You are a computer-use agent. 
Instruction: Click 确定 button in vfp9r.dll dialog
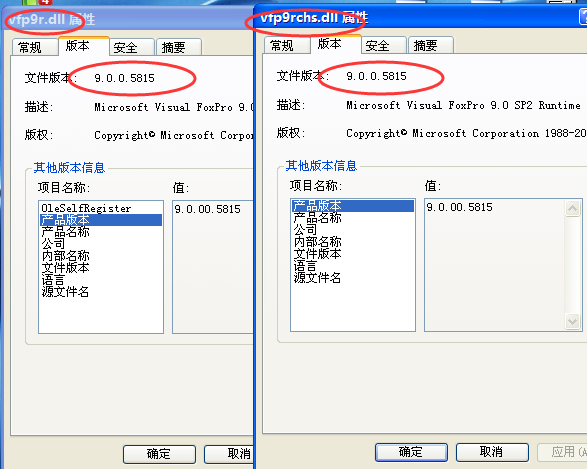159,454
